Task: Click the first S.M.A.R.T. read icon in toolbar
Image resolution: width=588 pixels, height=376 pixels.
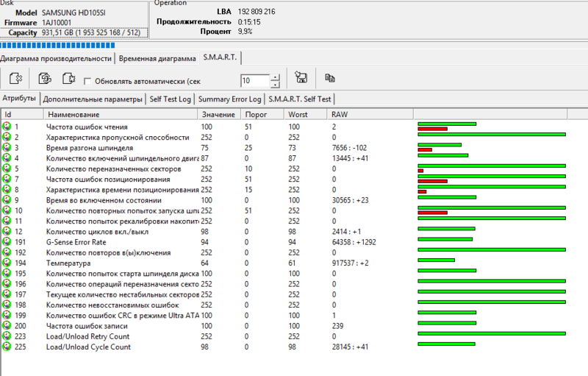Action: (x=16, y=79)
